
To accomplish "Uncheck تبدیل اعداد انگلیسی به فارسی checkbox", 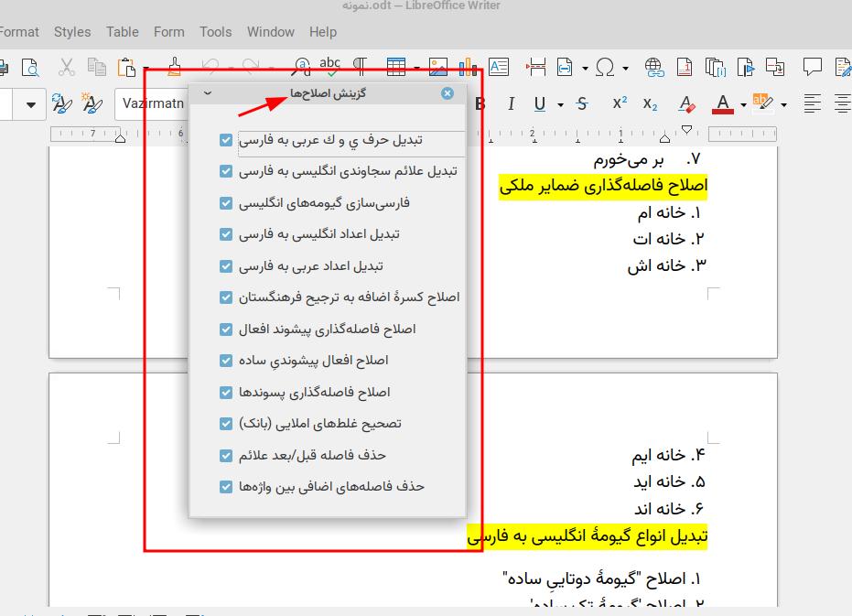I will pyautogui.click(x=226, y=234).
